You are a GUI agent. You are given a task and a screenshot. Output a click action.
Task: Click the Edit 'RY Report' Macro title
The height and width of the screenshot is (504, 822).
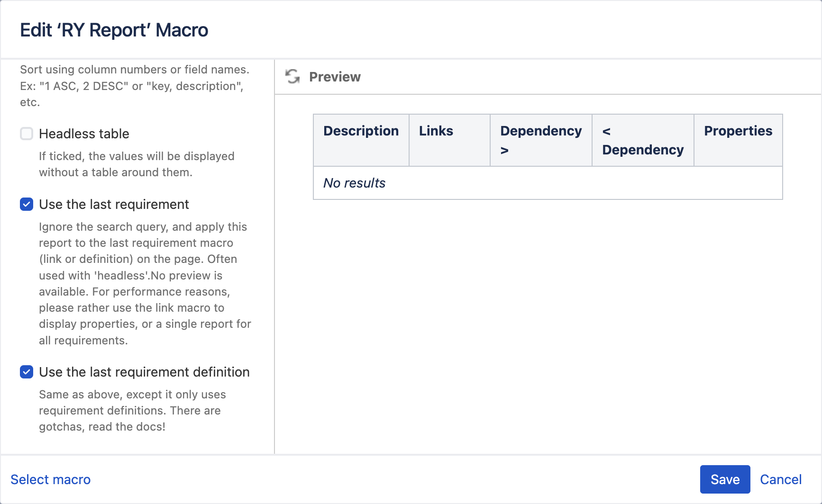tap(114, 30)
